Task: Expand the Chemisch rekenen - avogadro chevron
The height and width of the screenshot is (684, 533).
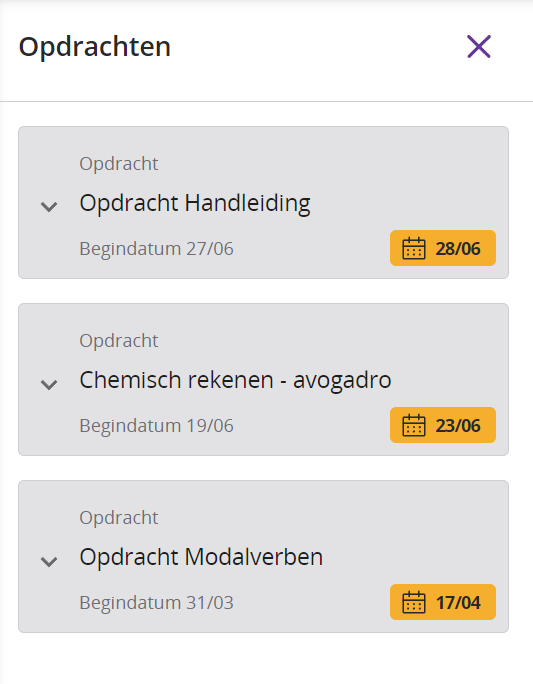Action: click(x=49, y=384)
